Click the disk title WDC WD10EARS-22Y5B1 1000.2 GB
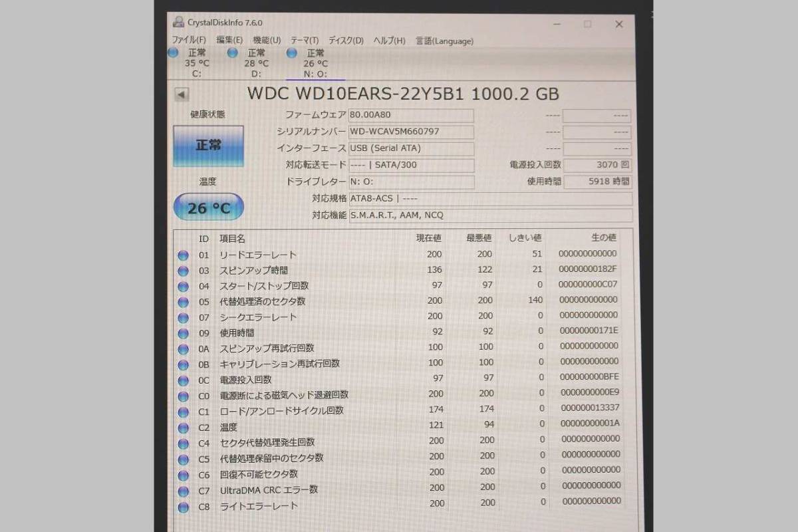Viewport: 798px width, 532px height. (x=403, y=93)
